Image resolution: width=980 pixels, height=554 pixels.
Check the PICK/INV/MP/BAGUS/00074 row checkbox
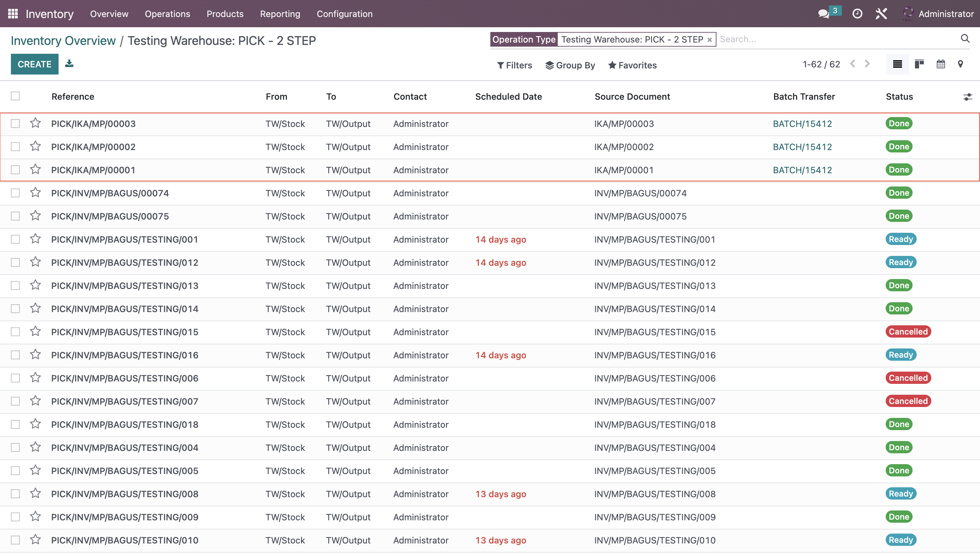[15, 193]
